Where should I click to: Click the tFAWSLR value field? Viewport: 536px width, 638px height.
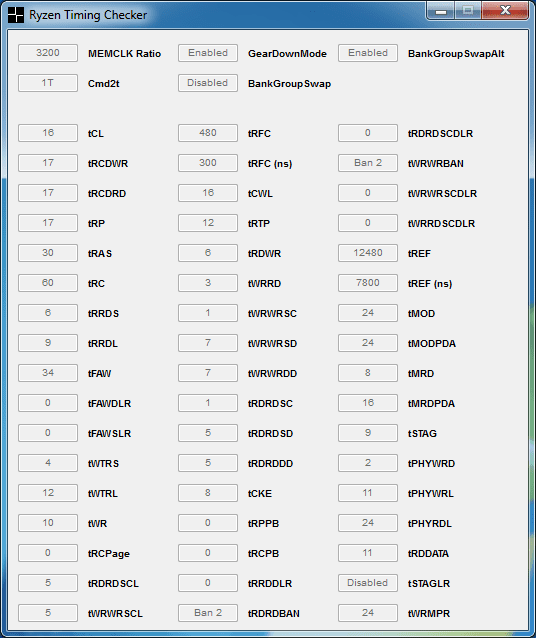[48, 433]
